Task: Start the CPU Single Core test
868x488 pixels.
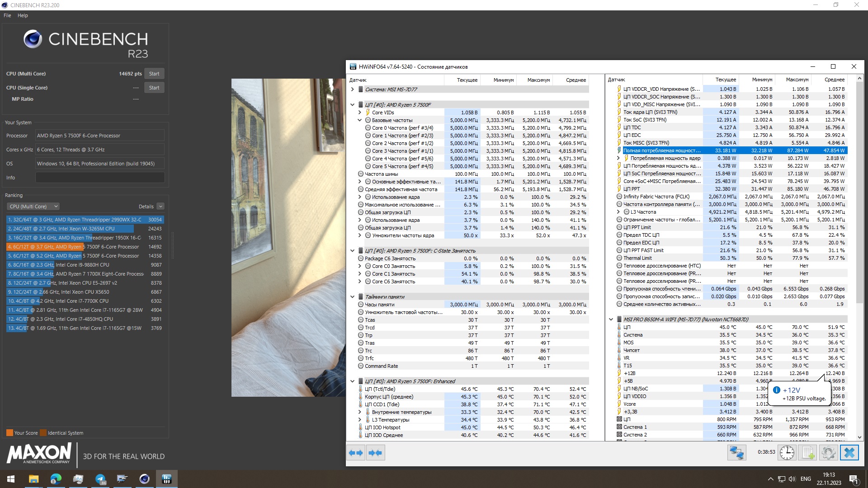Action: tap(154, 88)
